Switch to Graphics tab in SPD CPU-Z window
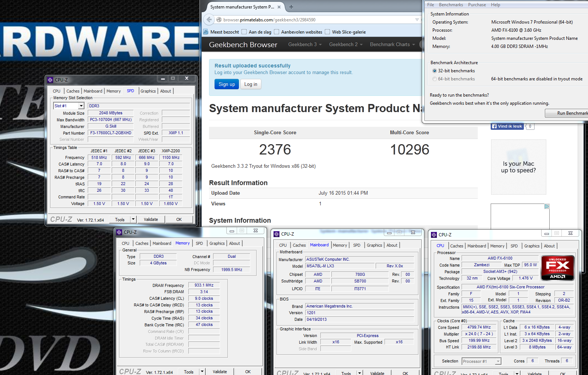 coord(148,91)
